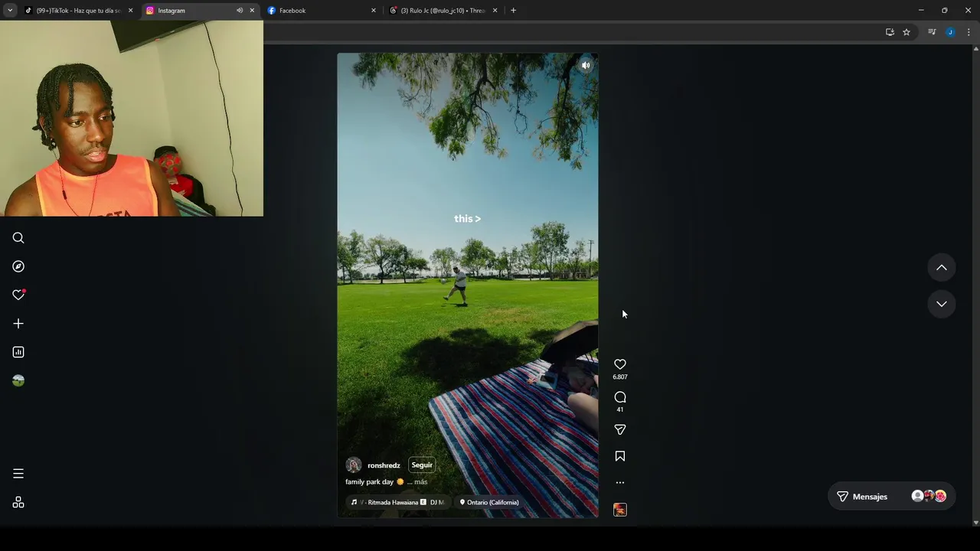Open the tab search dropdown arrow
Image resolution: width=980 pixels, height=551 pixels.
(10, 11)
